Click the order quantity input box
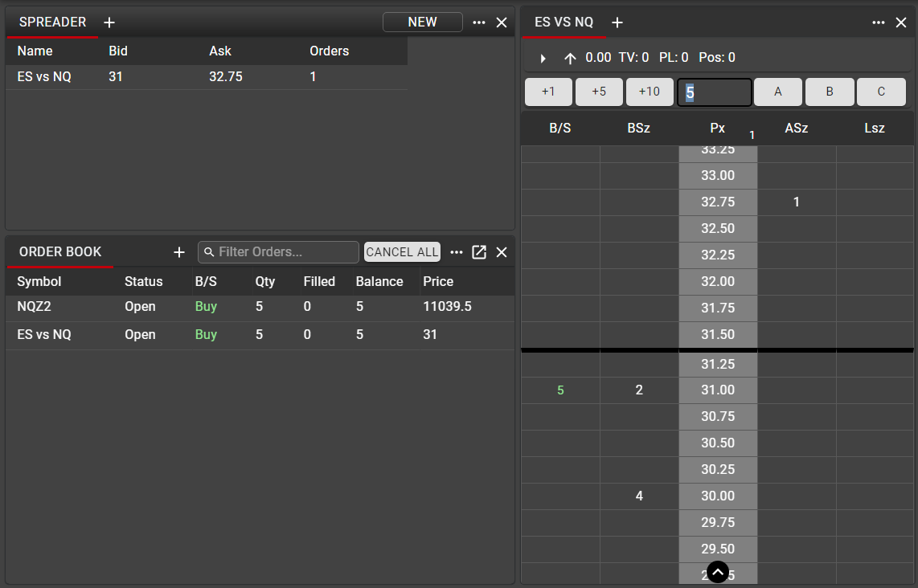Image resolution: width=918 pixels, height=588 pixels. (x=715, y=92)
